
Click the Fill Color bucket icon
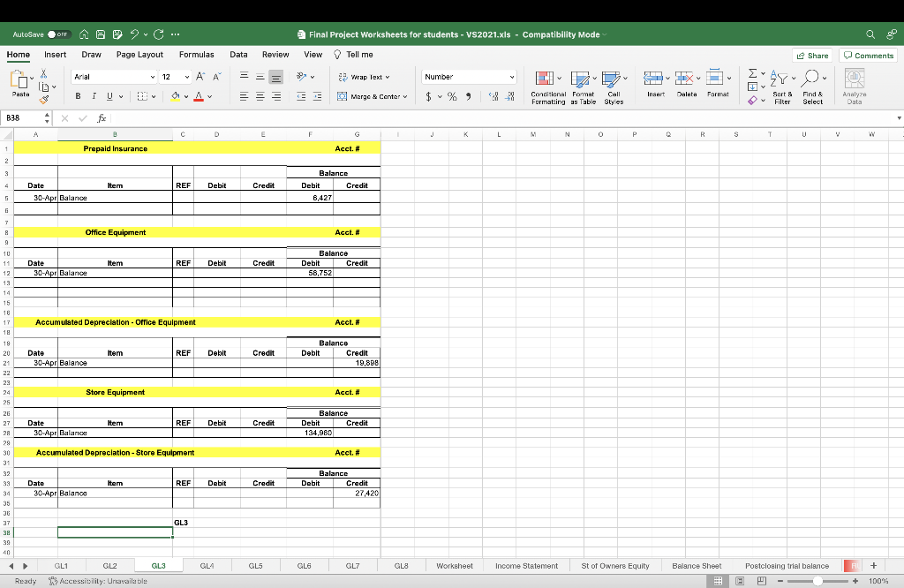point(176,96)
